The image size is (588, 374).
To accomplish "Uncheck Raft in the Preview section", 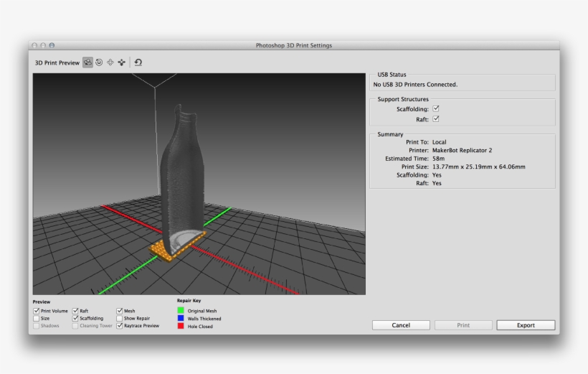I will tap(75, 311).
